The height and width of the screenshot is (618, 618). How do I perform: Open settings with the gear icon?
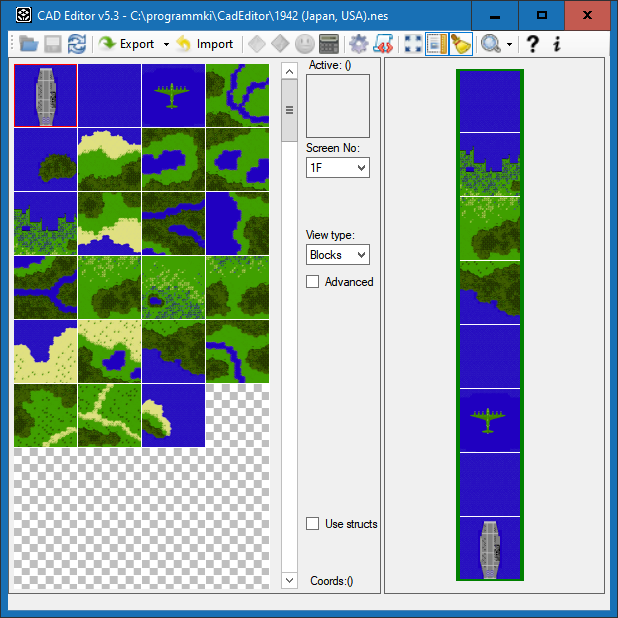click(x=359, y=44)
